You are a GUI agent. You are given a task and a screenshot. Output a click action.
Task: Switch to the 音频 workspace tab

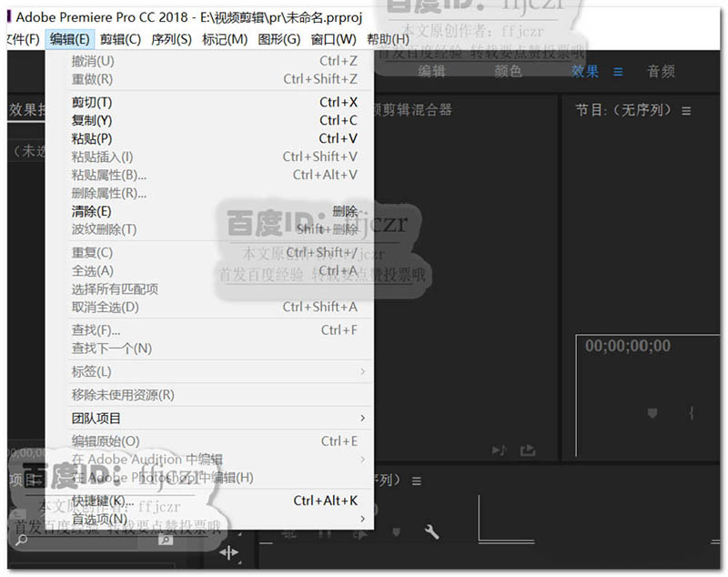(662, 72)
